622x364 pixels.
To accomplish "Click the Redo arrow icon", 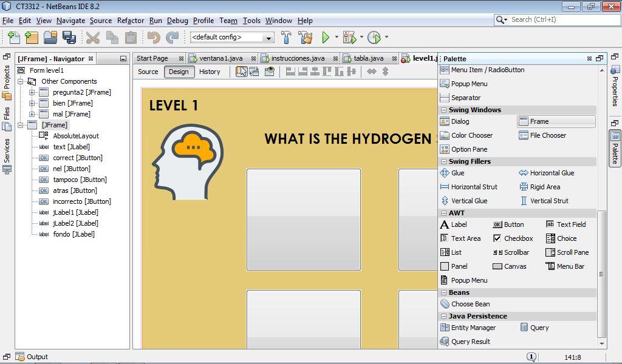I will click(x=172, y=37).
